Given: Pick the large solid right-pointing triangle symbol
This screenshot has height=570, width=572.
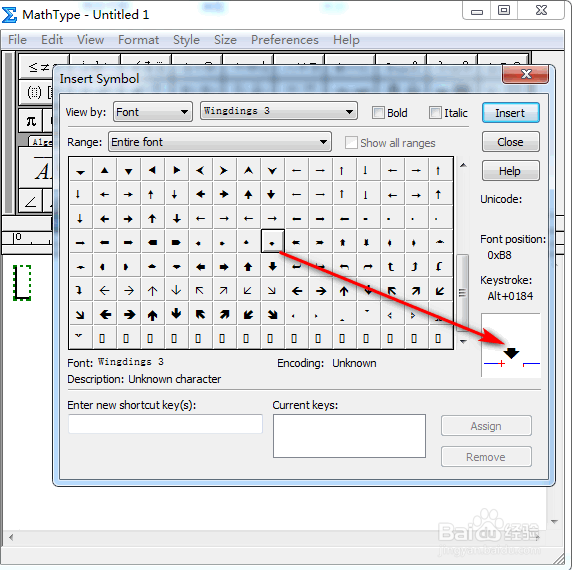Looking at the screenshot, I should click(x=177, y=170).
